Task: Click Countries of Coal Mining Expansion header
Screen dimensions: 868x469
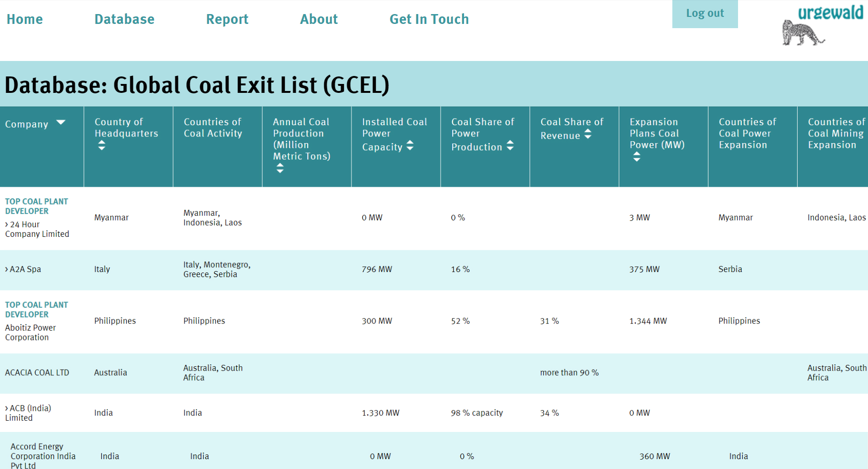Action: (x=836, y=133)
